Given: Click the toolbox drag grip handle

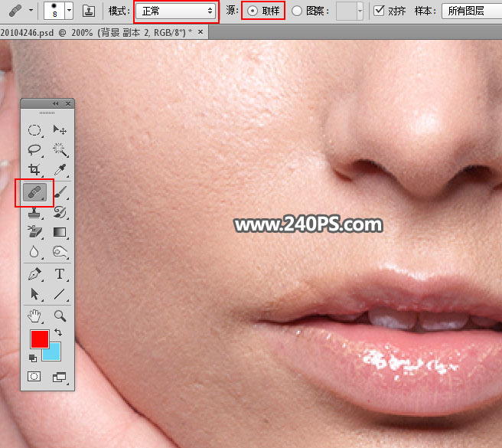Looking at the screenshot, I should click(47, 113).
